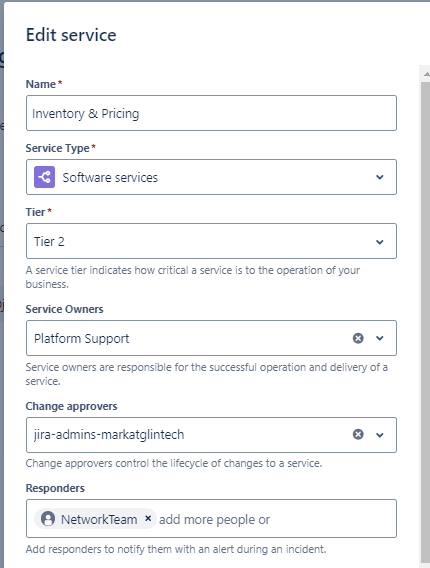Click the Name input field
This screenshot has height=568, width=430.
click(x=211, y=113)
